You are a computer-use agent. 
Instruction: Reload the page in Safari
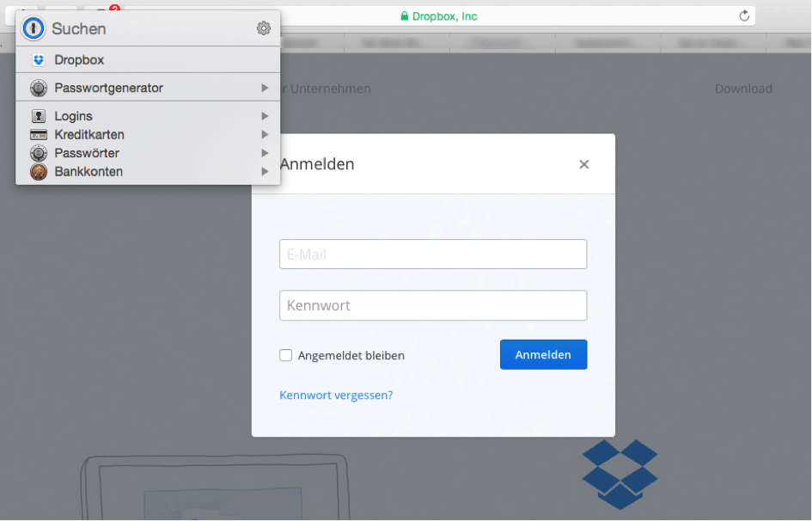pos(743,16)
